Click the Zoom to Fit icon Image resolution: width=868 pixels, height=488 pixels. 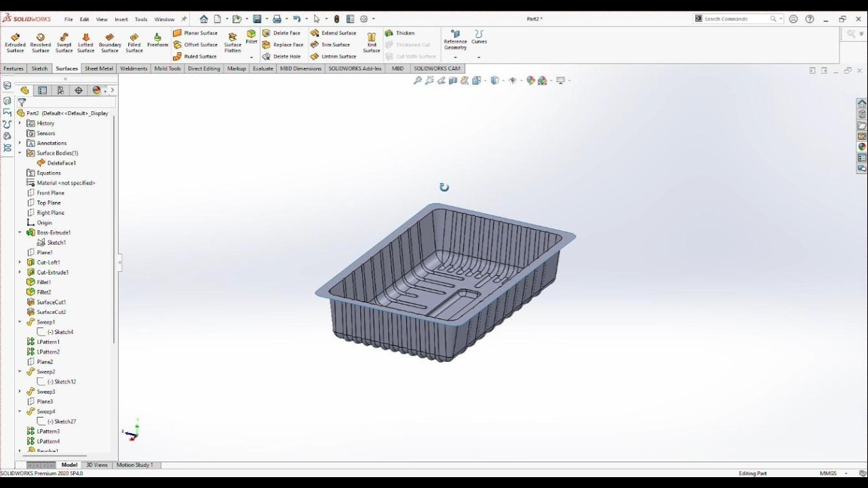click(x=418, y=80)
